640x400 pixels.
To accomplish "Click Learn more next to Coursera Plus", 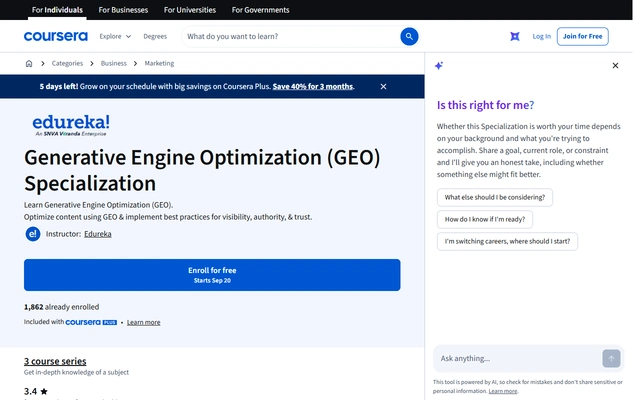I will tap(143, 322).
